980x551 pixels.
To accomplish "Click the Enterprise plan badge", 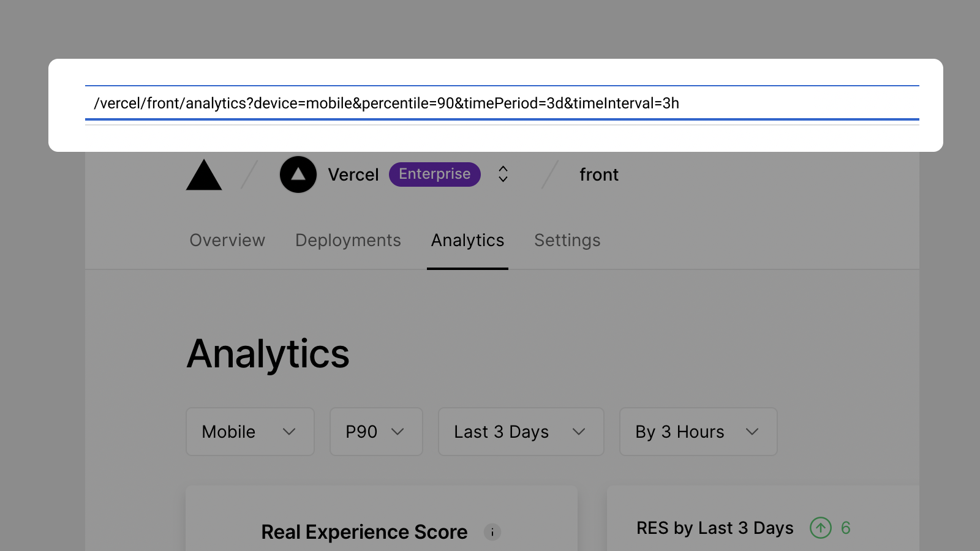I will 434,174.
